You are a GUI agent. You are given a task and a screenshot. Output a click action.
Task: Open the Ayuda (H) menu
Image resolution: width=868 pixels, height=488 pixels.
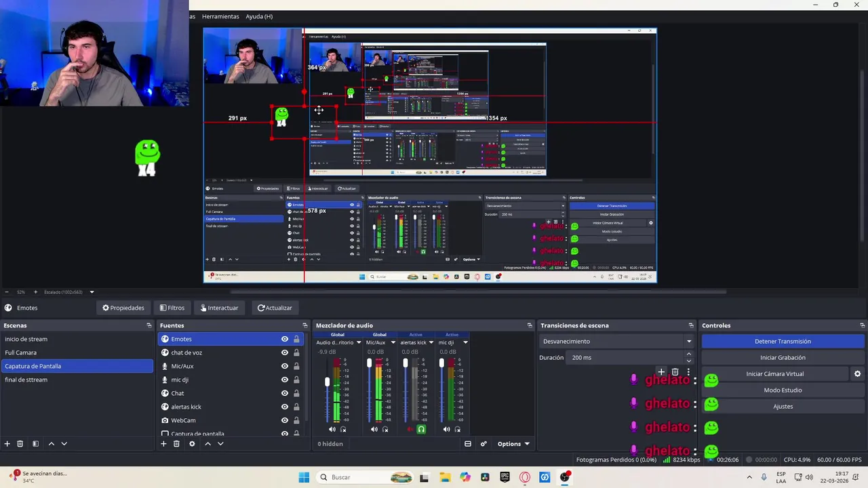tap(259, 16)
